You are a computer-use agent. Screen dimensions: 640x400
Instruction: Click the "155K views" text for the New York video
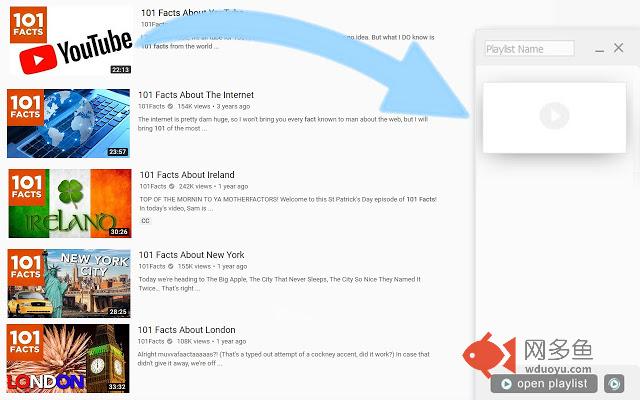coord(194,266)
